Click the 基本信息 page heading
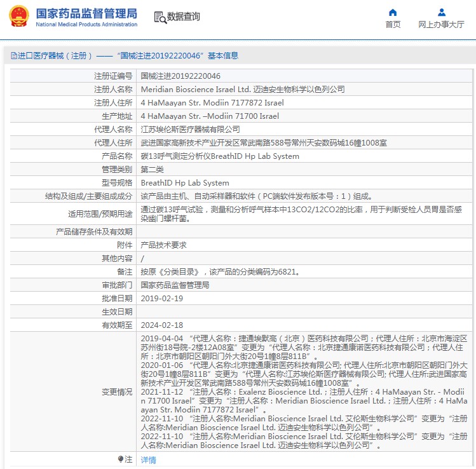This screenshot has width=476, height=469. click(223, 55)
